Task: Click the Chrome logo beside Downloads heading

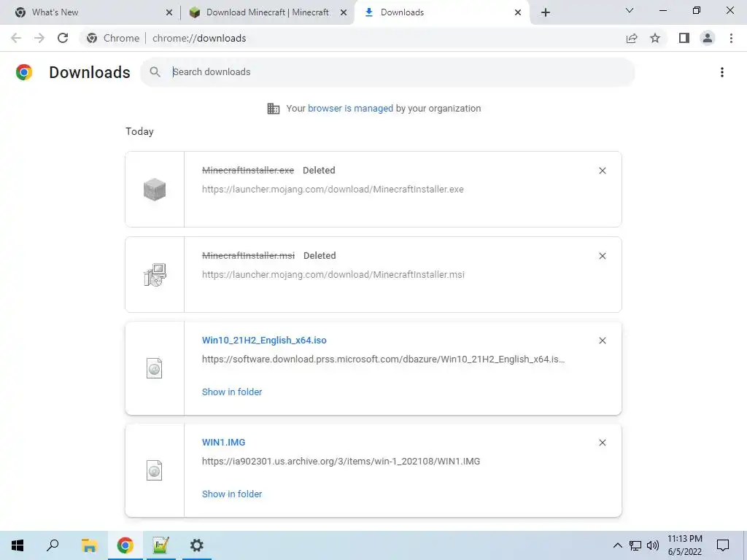Action: click(24, 72)
